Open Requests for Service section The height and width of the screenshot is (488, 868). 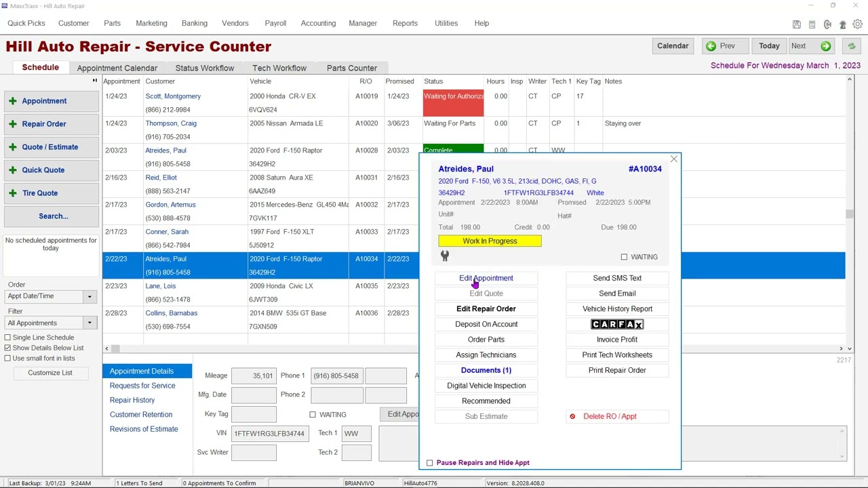point(142,386)
